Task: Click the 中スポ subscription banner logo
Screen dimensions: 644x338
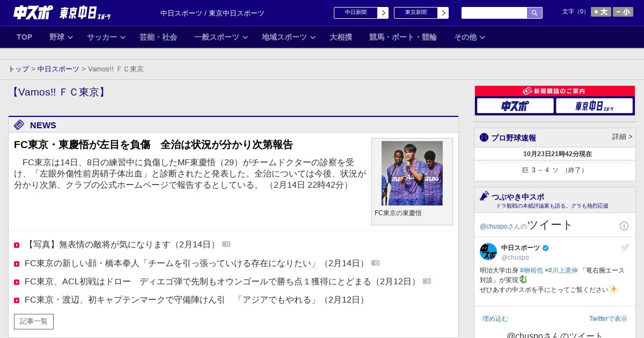Action: point(515,106)
